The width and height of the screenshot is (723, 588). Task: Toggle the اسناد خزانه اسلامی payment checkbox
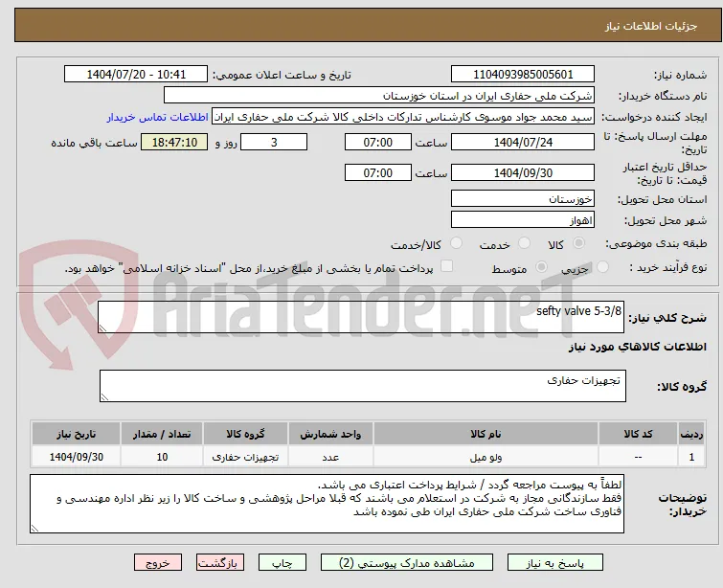point(446,266)
